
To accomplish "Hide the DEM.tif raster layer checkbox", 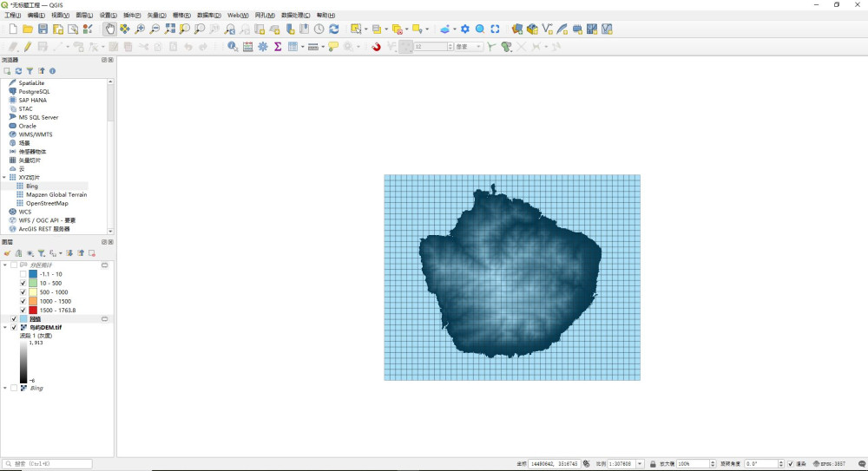I will click(14, 327).
